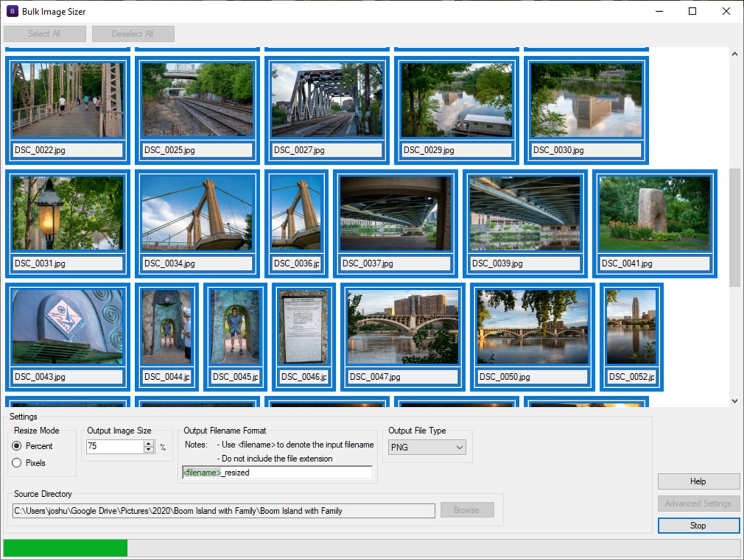
Task: Enable Percent resize mode
Action: coord(17,446)
